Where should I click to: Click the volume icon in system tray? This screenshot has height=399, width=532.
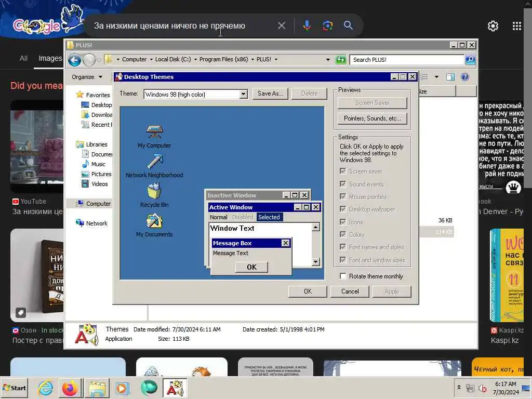coord(482,388)
